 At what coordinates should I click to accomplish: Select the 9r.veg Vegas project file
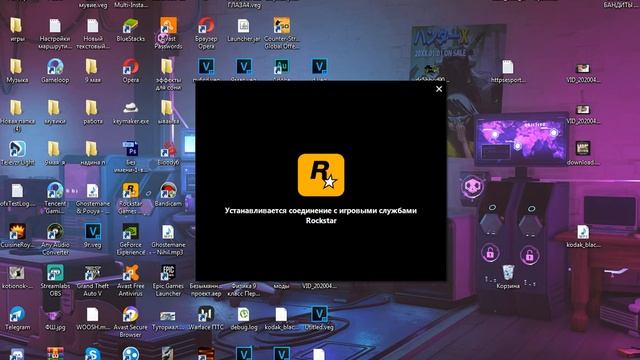93,236
